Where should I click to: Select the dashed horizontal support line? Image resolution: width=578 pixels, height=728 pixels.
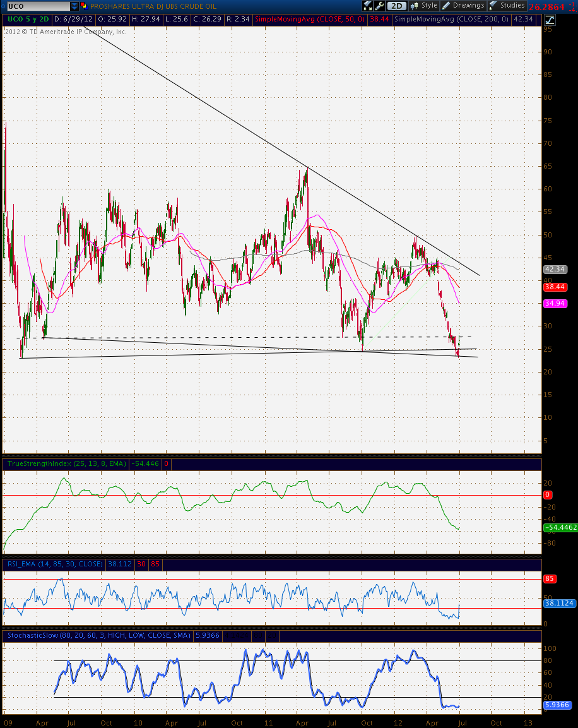pyautogui.click(x=244, y=337)
